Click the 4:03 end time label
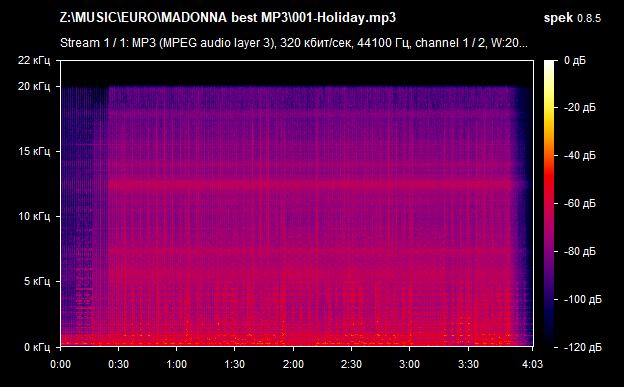The width and height of the screenshot is (624, 387). 532,364
